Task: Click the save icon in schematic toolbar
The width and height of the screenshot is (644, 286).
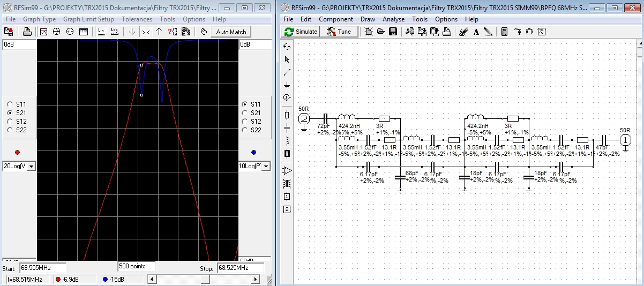Action: tap(393, 32)
